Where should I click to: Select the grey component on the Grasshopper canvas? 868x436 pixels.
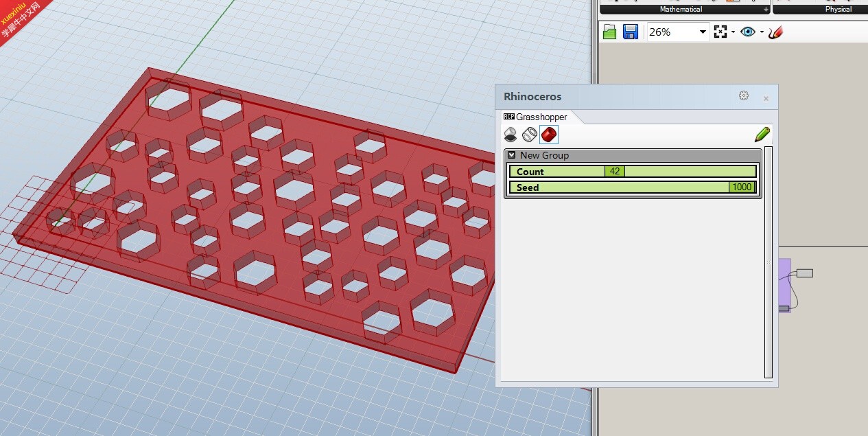pos(805,273)
